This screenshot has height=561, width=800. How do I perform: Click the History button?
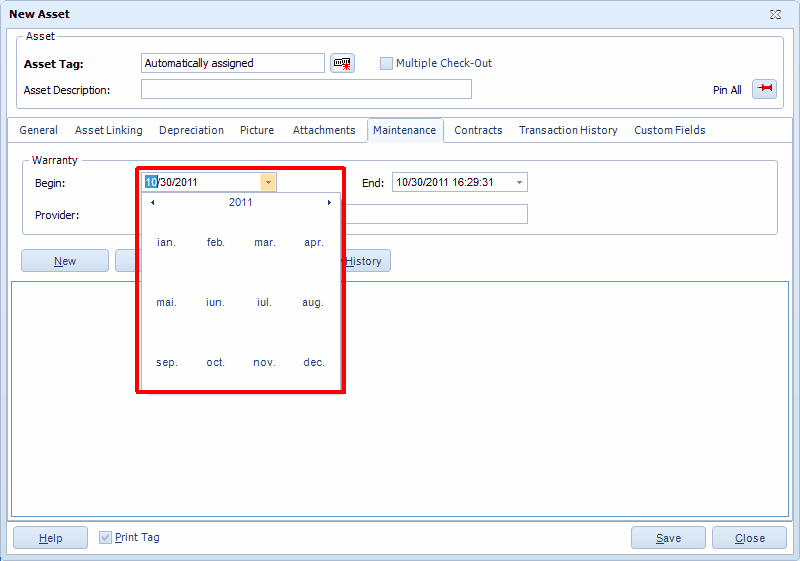367,261
